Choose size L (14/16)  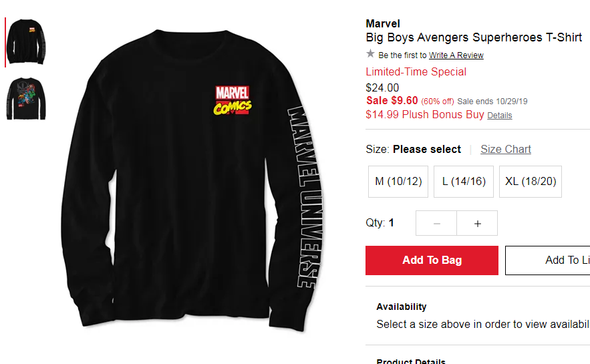coord(464,182)
